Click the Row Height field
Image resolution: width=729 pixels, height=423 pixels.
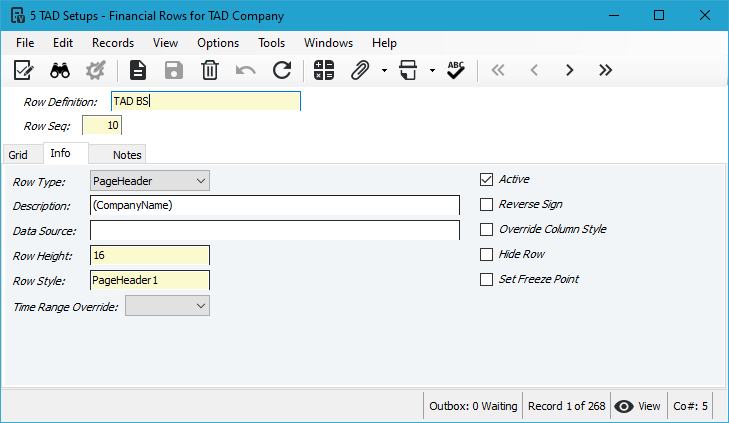[150, 255]
